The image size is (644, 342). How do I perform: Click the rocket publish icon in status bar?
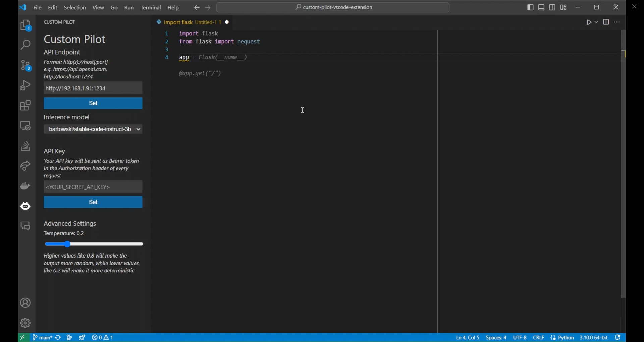[x=83, y=338]
